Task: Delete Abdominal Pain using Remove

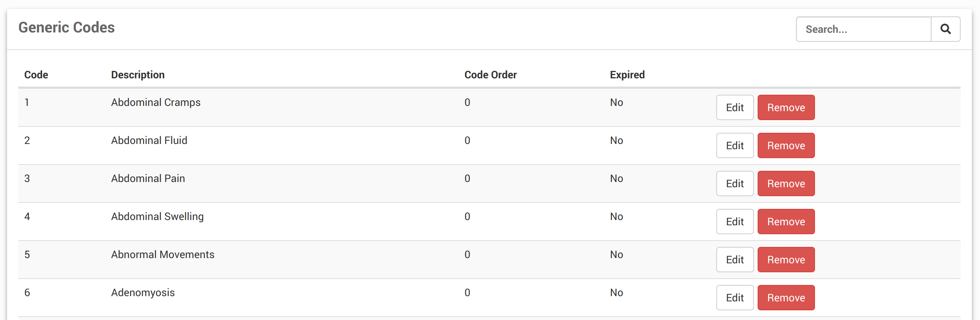Action: [786, 183]
